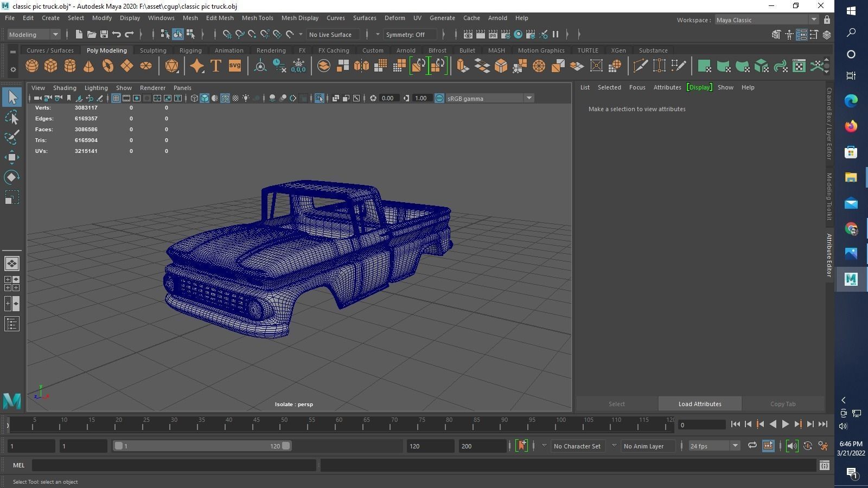Switch to the Rigging shelf tab
The width and height of the screenshot is (868, 488).
coord(190,50)
